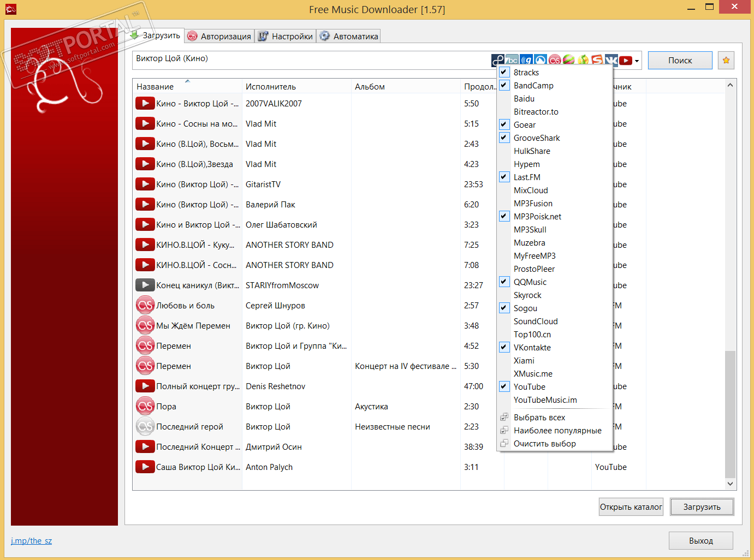Viewport: 754px width, 560px height.
Task: Enable the Xiami source in the menu
Action: click(x=555, y=360)
